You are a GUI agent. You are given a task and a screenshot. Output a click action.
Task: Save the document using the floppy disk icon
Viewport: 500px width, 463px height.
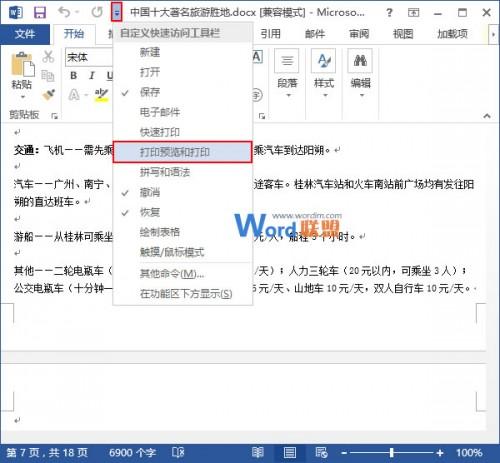click(x=40, y=13)
